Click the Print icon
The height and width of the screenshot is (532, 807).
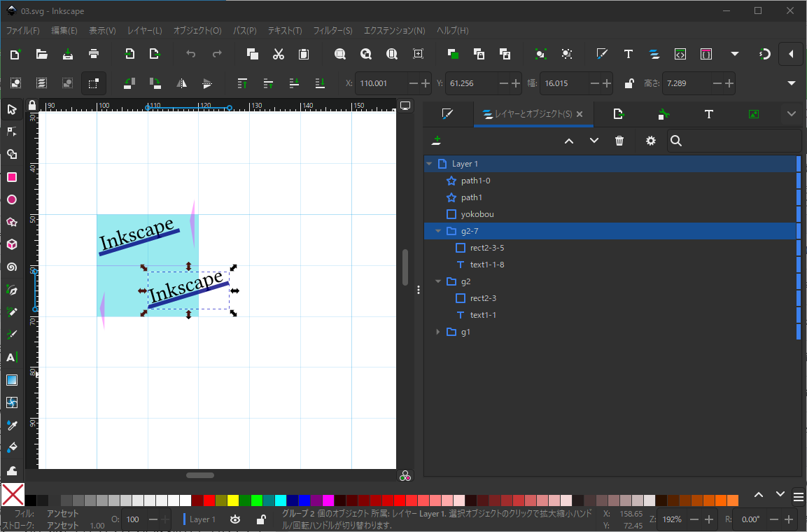pos(94,54)
